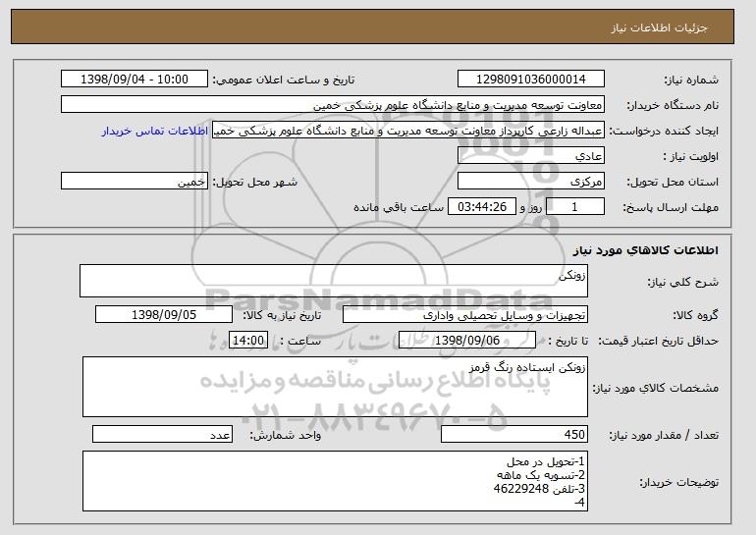Click the note line 2-تسویه یک ماهه
The image size is (756, 535).
tap(540, 475)
